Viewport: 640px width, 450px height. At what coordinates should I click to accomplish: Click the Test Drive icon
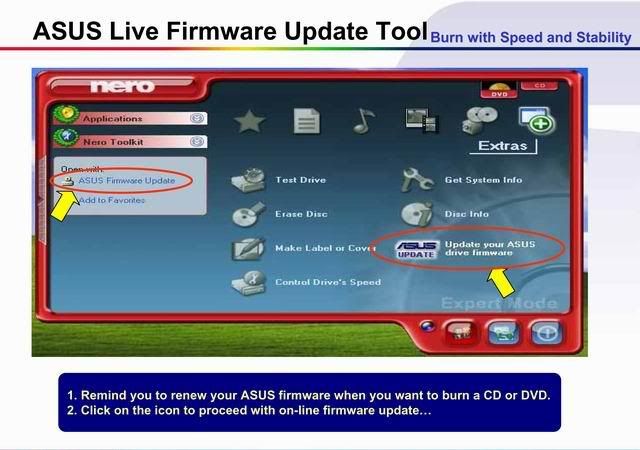pyautogui.click(x=249, y=180)
